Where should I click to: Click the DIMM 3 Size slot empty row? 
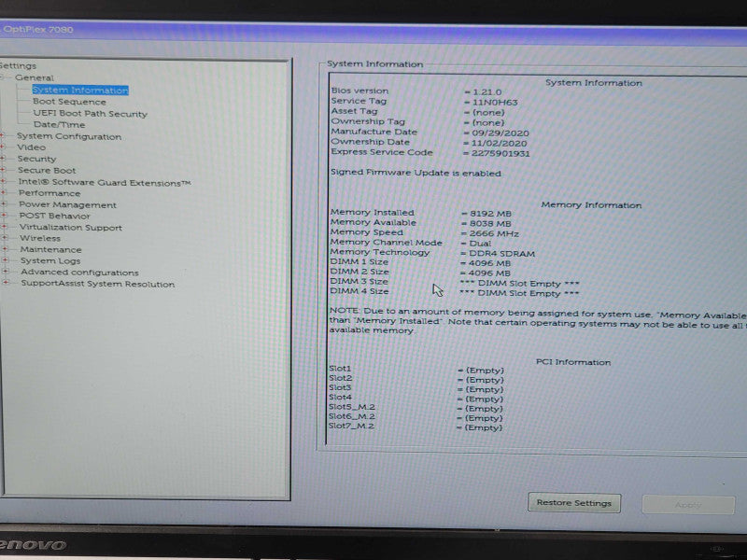455,283
